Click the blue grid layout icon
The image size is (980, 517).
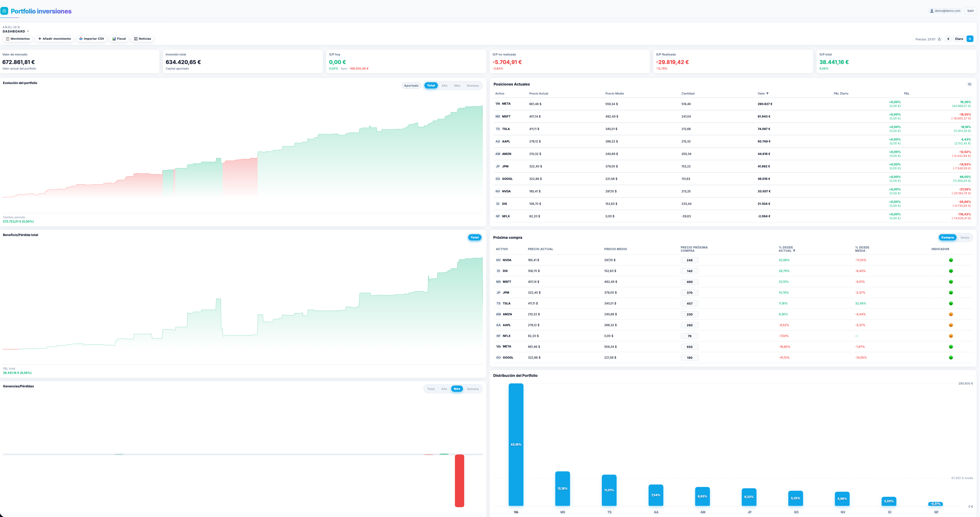[970, 39]
